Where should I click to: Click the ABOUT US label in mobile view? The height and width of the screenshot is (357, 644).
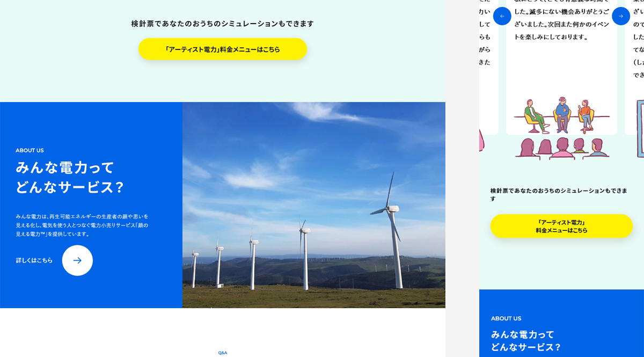[506, 318]
